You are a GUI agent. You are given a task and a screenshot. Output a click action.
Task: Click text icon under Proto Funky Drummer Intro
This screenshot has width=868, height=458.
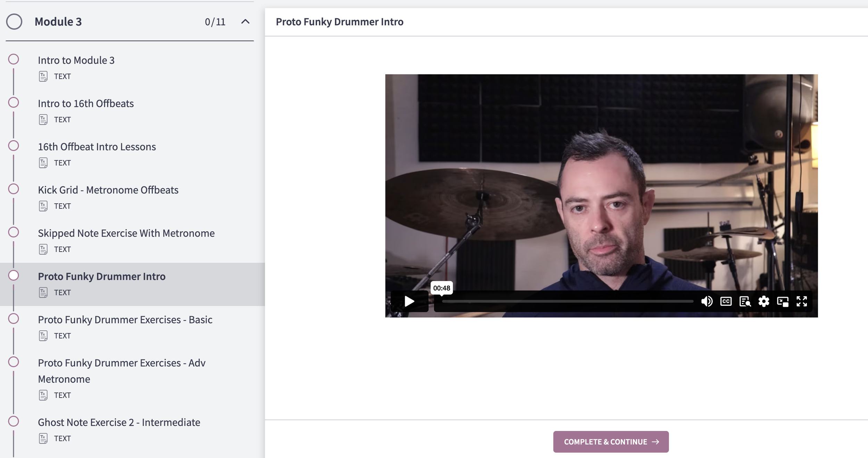43,292
